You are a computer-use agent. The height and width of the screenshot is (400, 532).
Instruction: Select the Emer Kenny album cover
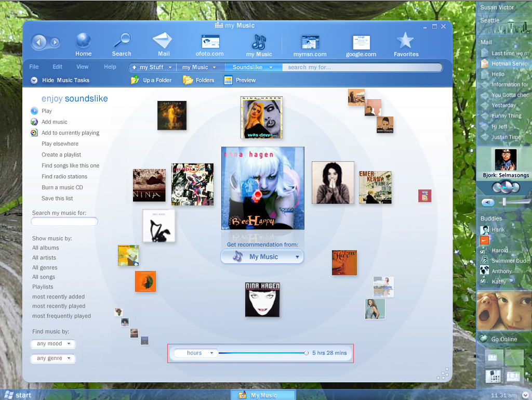pyautogui.click(x=375, y=187)
